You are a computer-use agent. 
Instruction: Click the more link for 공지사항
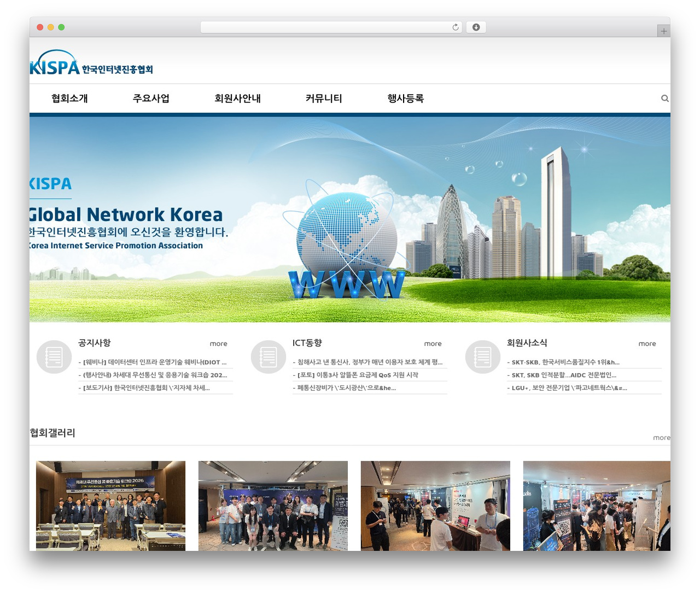(x=218, y=344)
